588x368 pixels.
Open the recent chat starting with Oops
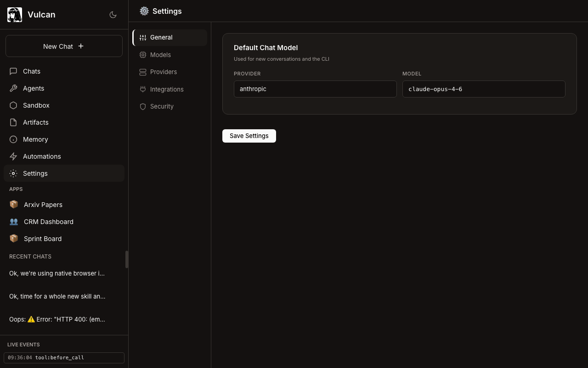pos(57,319)
